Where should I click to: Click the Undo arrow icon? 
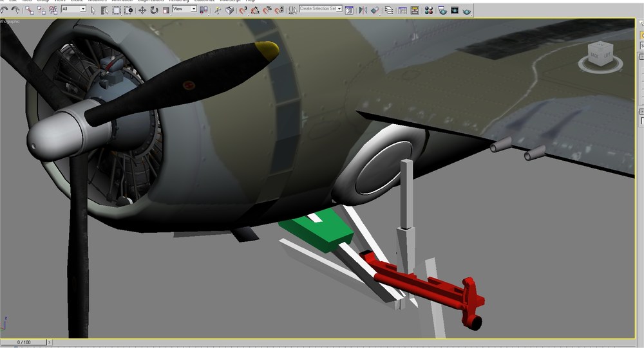coord(4,10)
